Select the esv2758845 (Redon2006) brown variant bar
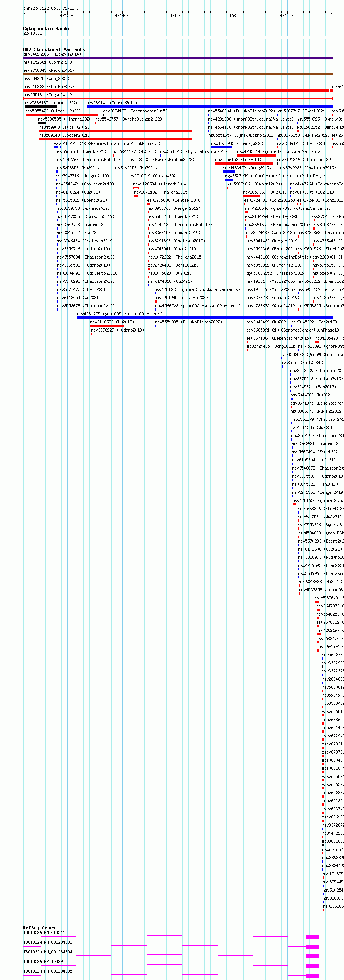The height and width of the screenshot is (980, 344). pos(178,74)
